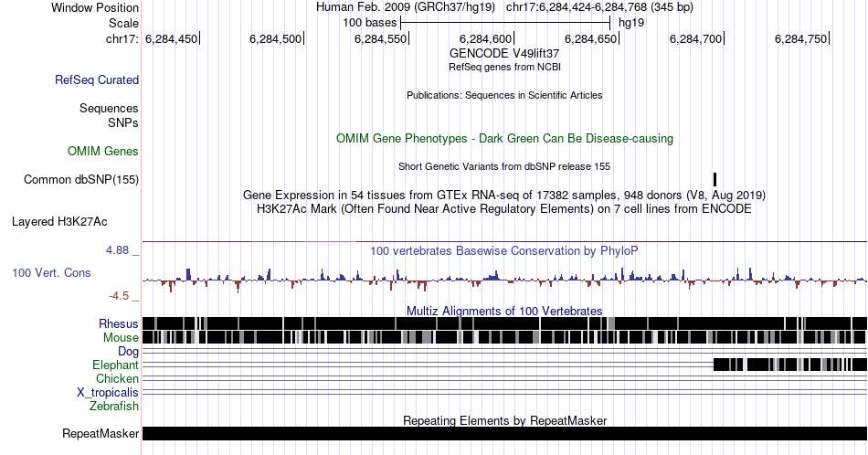Click the Elephant alignment label

point(115,365)
